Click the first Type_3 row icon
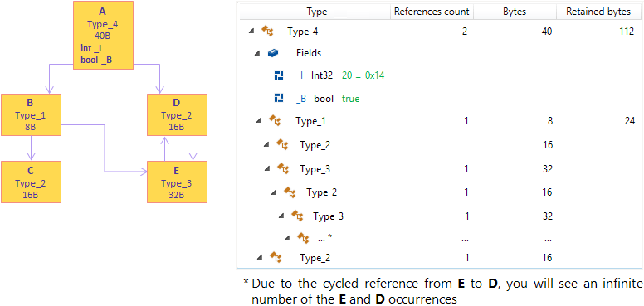The width and height of the screenshot is (644, 306). [x=283, y=168]
